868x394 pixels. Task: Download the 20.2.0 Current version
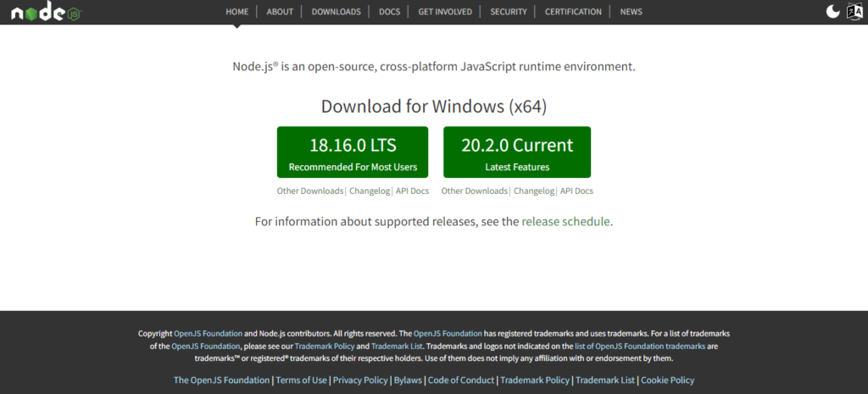[x=517, y=153]
